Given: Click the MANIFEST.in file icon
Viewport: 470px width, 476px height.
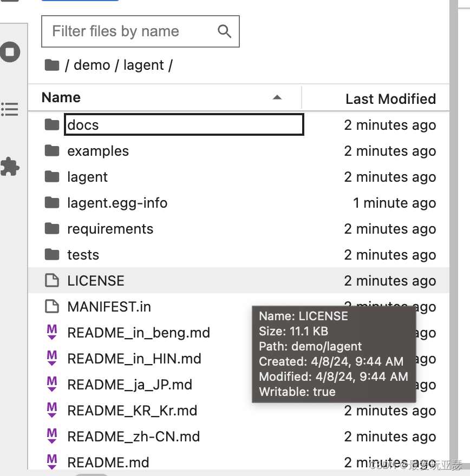Looking at the screenshot, I should (x=52, y=306).
